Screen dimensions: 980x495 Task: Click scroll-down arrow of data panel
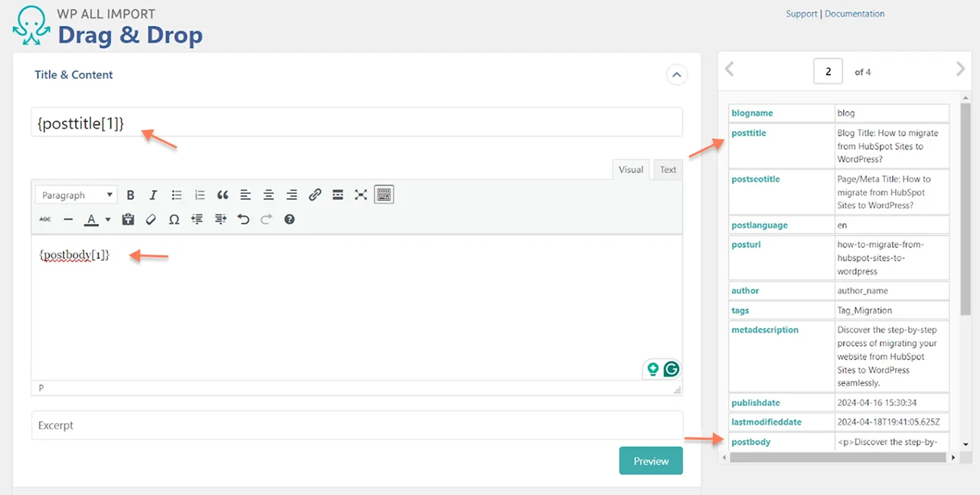pos(965,444)
